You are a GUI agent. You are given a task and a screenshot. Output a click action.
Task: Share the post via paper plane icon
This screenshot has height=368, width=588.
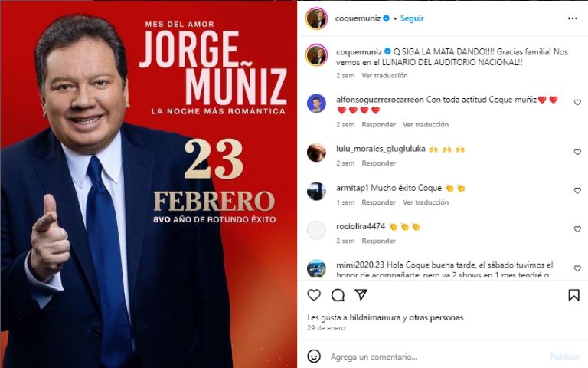tap(361, 294)
